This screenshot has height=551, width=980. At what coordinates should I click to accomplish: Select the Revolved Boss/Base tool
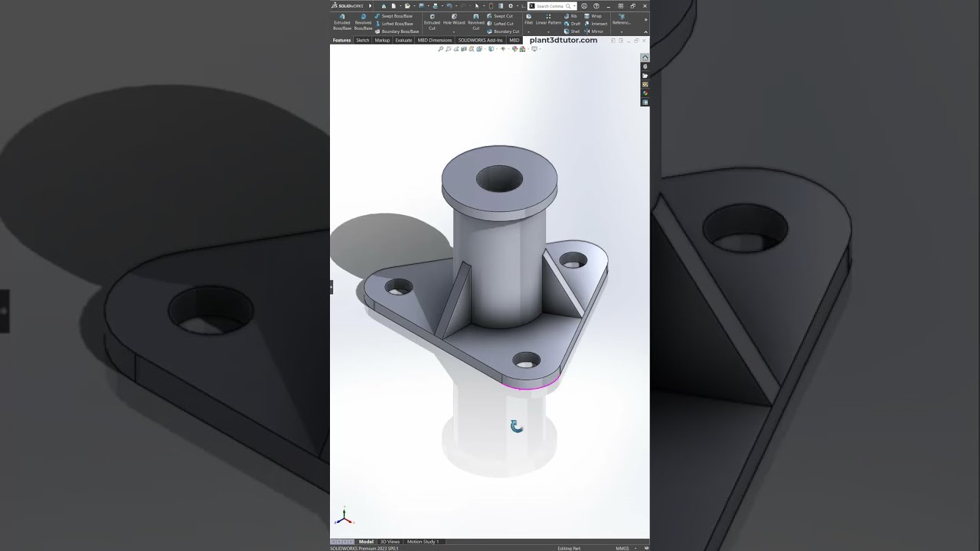(x=364, y=22)
